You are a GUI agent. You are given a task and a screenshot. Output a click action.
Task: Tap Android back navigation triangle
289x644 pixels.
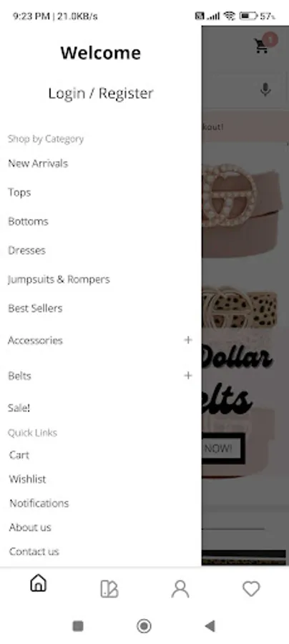210,626
